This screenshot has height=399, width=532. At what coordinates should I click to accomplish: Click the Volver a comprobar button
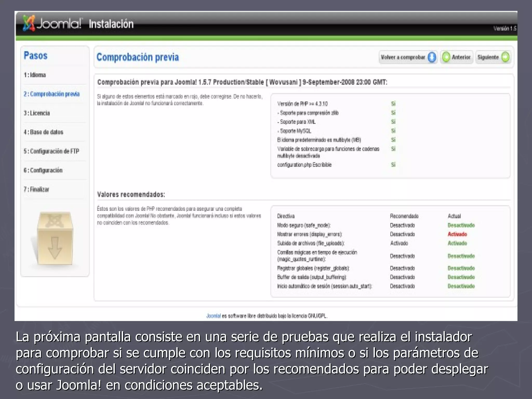[408, 57]
